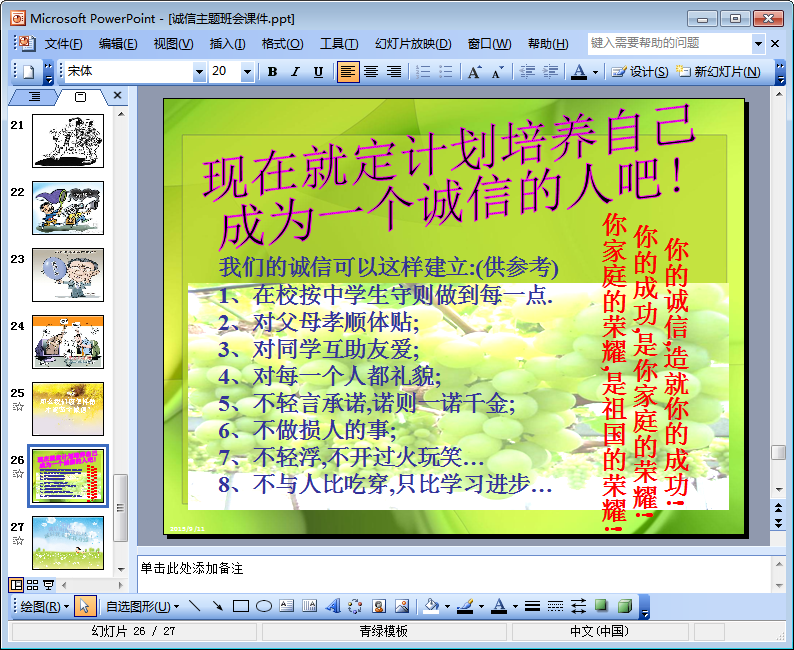This screenshot has width=794, height=650.
Task: Select slide 21 thumbnail
Action: pos(68,141)
